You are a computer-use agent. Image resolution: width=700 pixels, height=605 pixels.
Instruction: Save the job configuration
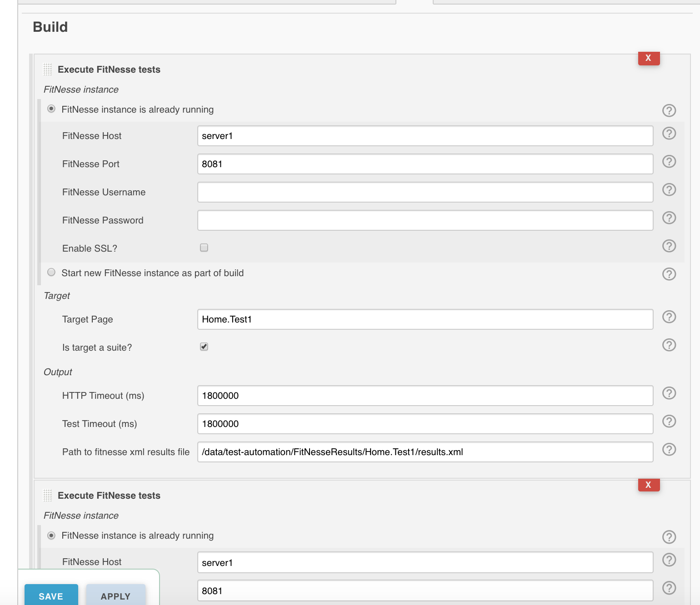pyautogui.click(x=51, y=595)
